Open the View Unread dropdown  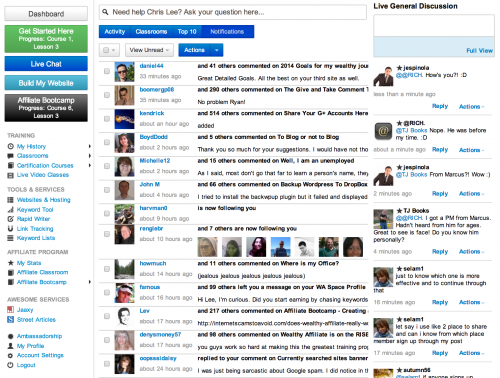[x=150, y=50]
